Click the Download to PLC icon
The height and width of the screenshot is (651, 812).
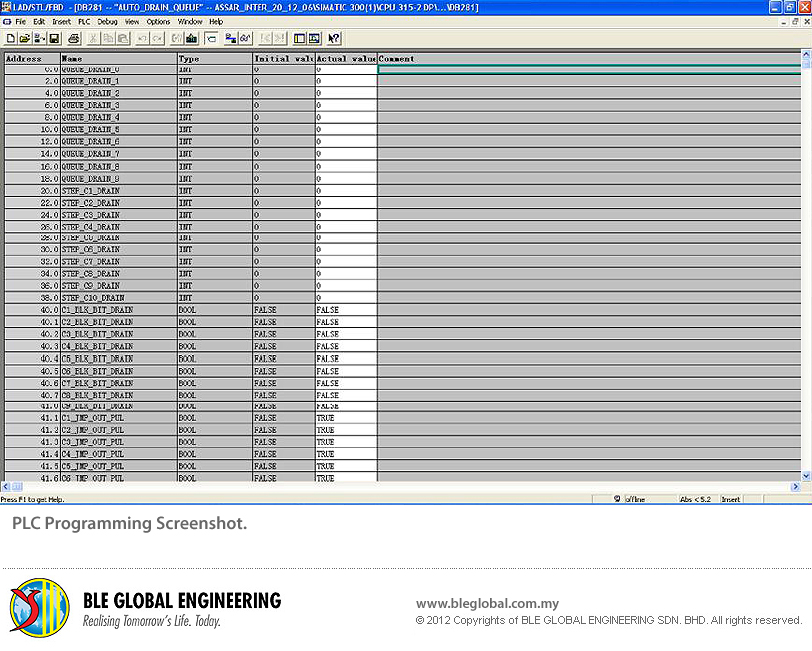pos(191,38)
